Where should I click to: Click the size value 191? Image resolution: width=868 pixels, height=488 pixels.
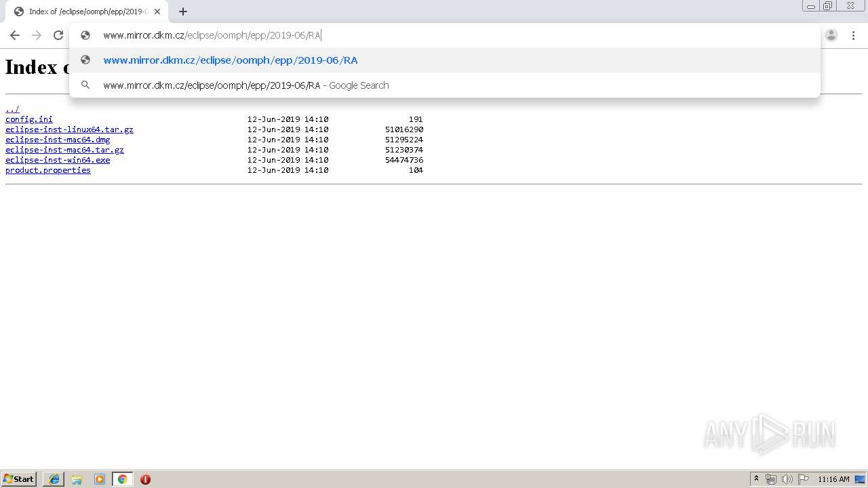pyautogui.click(x=416, y=119)
